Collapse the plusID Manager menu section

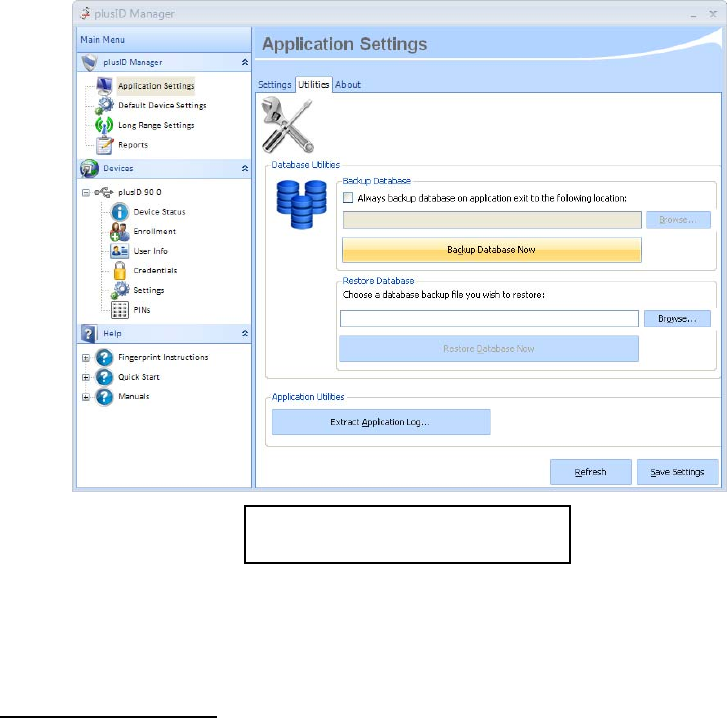click(x=245, y=62)
